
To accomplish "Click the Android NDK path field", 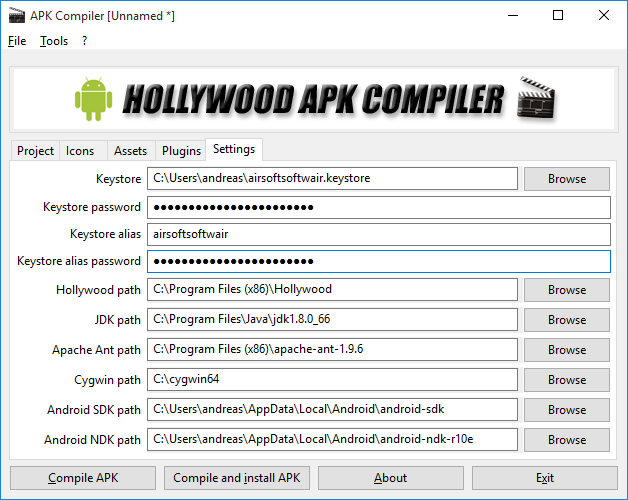I will (332, 440).
